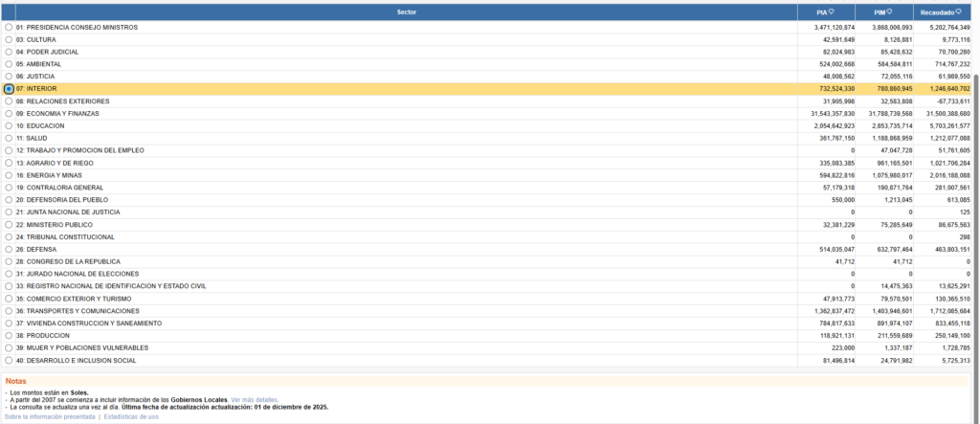Click the info bubble icon next to PIA
The height and width of the screenshot is (424, 980).
832,12
